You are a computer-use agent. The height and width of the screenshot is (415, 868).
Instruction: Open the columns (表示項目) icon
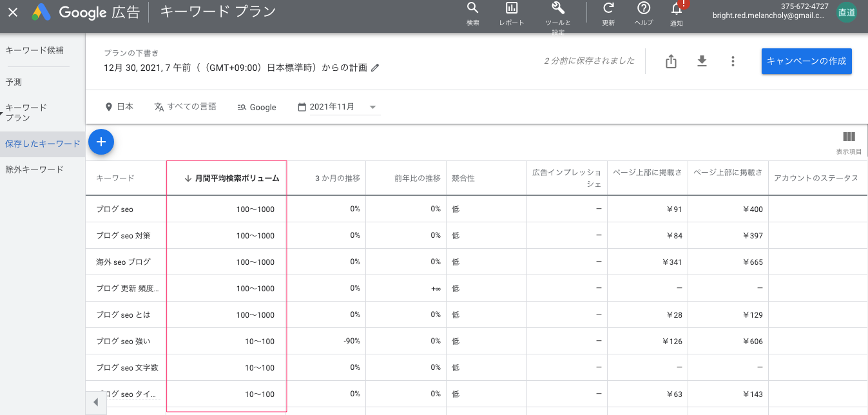pos(849,137)
